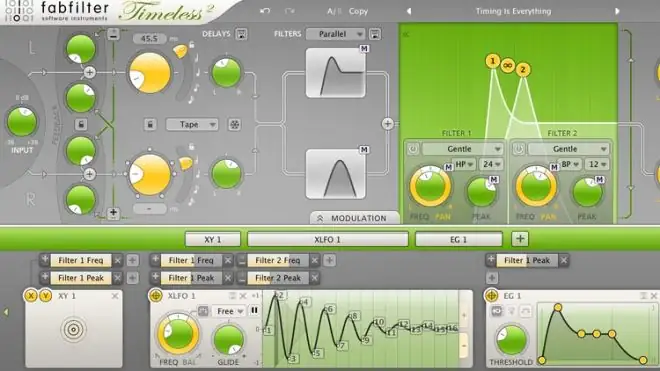Pause the XLFO 1 with pause icon

coord(254,311)
